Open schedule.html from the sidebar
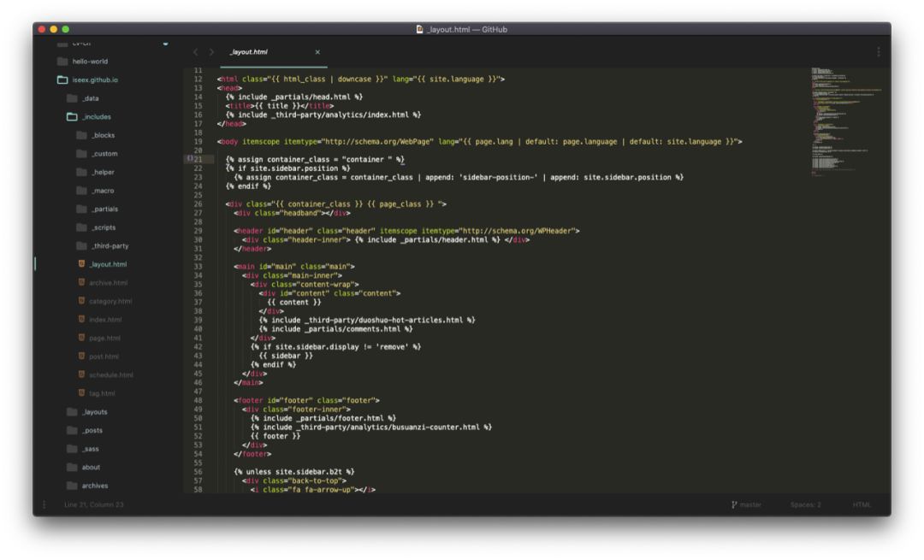 [x=110, y=375]
